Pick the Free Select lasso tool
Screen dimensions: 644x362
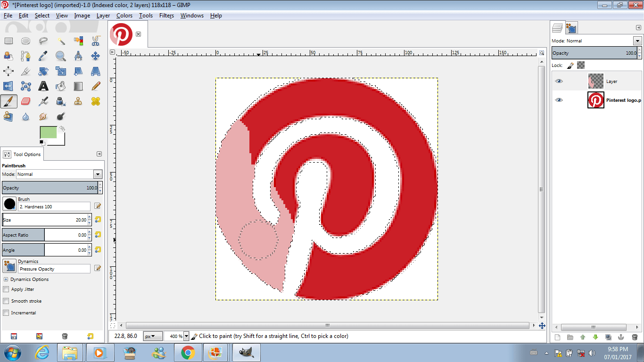point(43,41)
